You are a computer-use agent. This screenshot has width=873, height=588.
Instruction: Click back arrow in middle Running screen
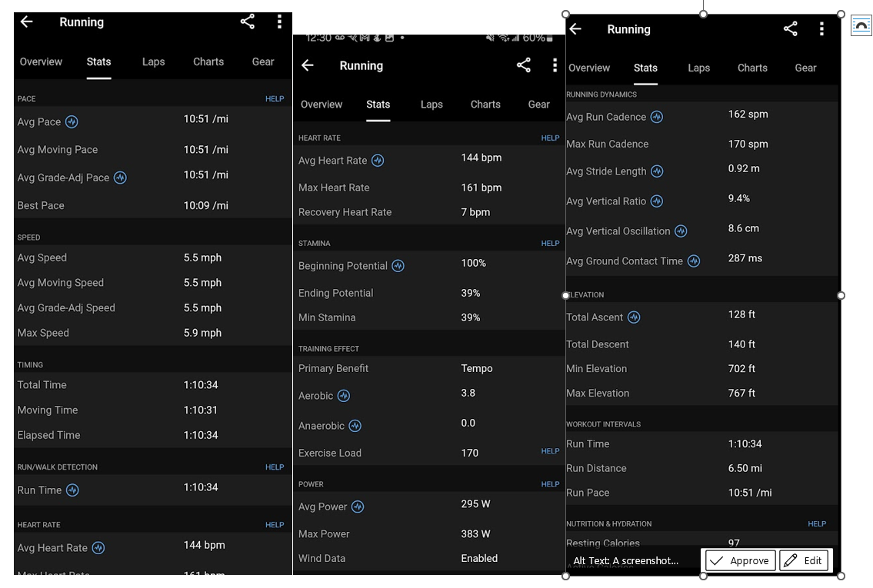point(308,65)
